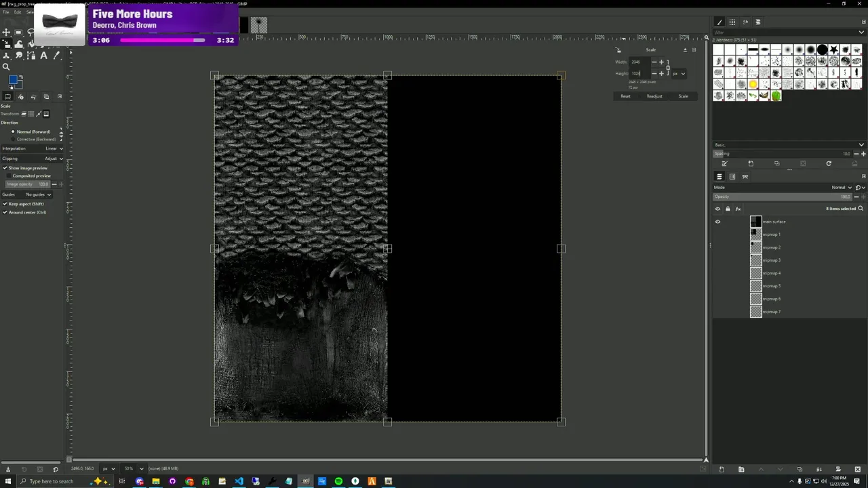Open the Device Status tab
The height and width of the screenshot is (488, 868).
coord(20,96)
